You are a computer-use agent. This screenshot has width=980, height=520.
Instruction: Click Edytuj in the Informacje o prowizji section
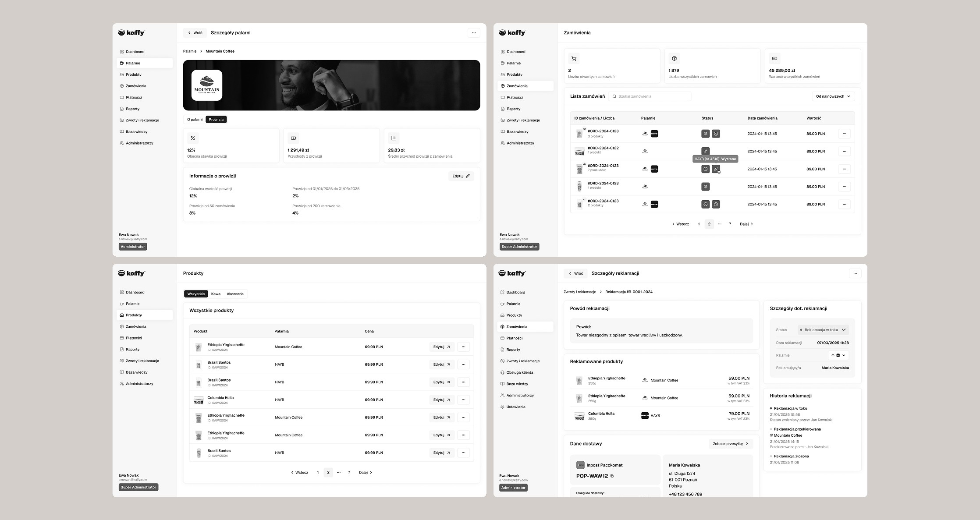click(461, 176)
